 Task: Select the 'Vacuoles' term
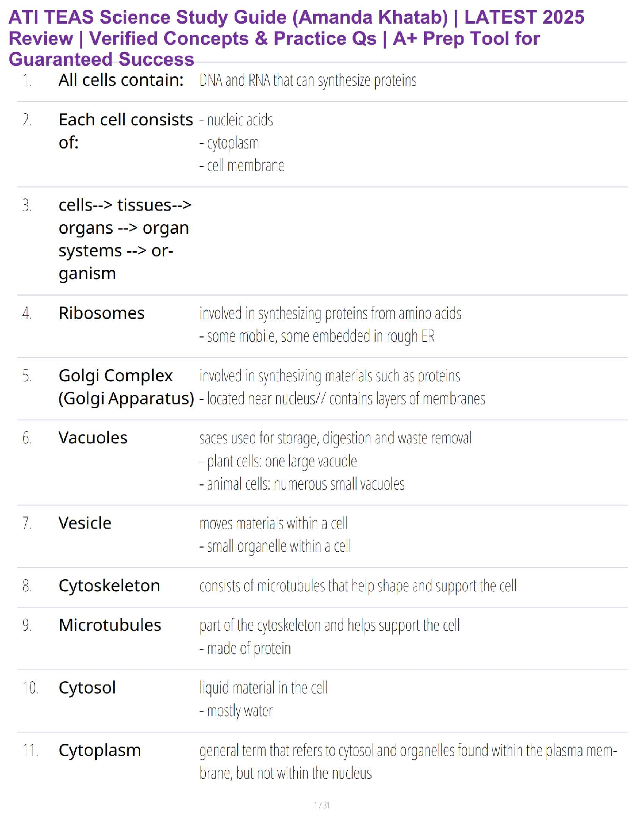tap(93, 438)
